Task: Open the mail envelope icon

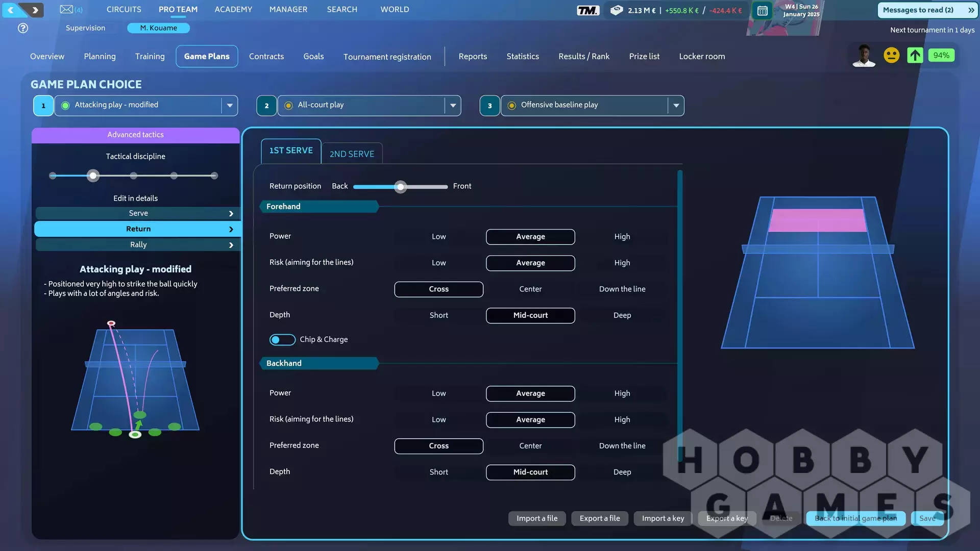Action: [66, 9]
